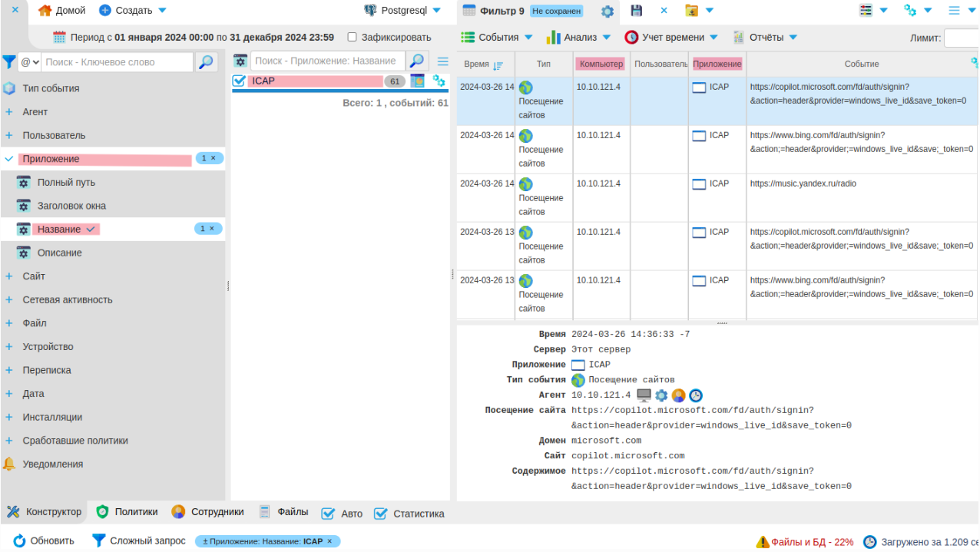
Task: Uncheck the ICAP application checkbox
Action: [x=239, y=81]
